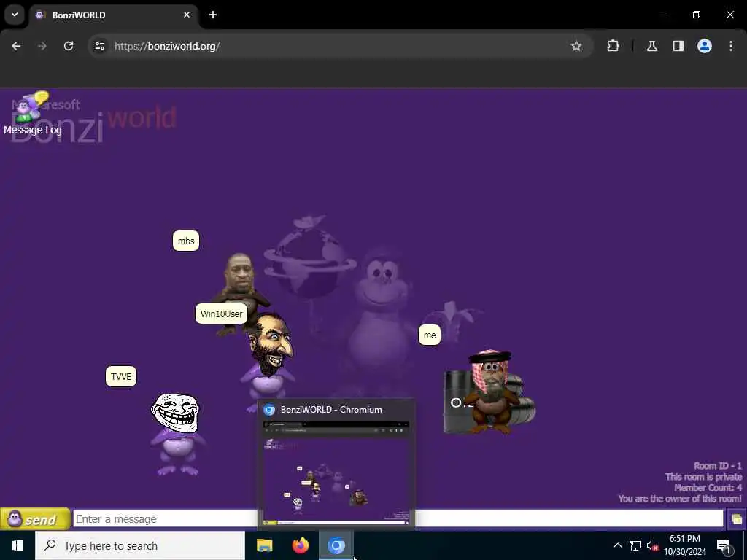
Task: Click the Room ID - 1 text
Action: click(x=718, y=466)
